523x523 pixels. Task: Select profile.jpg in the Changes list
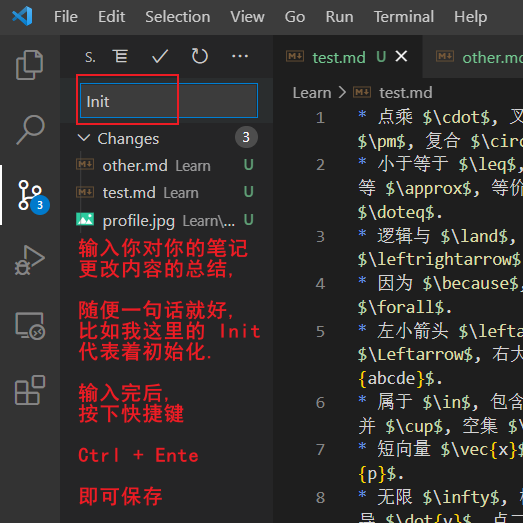point(165,220)
